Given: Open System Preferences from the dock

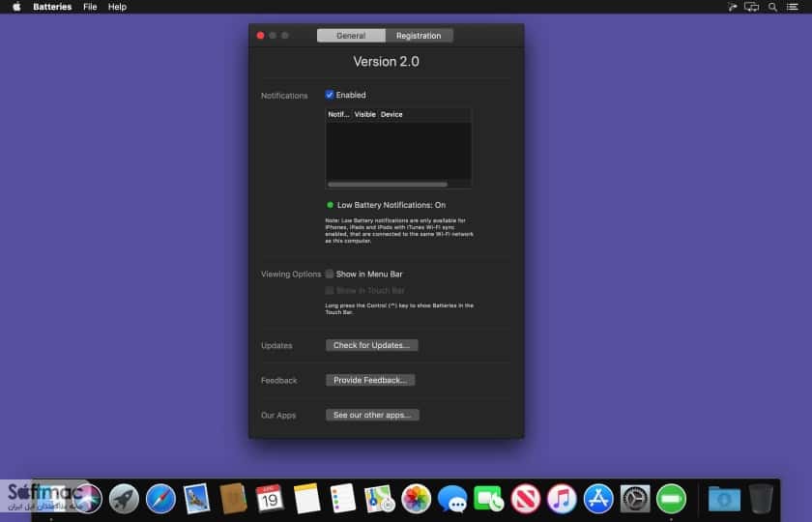Looking at the screenshot, I should tap(635, 499).
